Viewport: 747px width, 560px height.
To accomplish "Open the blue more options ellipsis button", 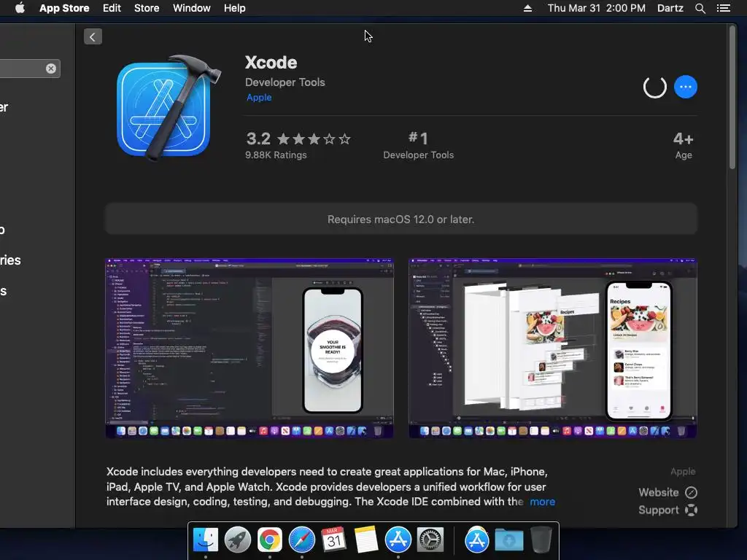I will (x=685, y=87).
